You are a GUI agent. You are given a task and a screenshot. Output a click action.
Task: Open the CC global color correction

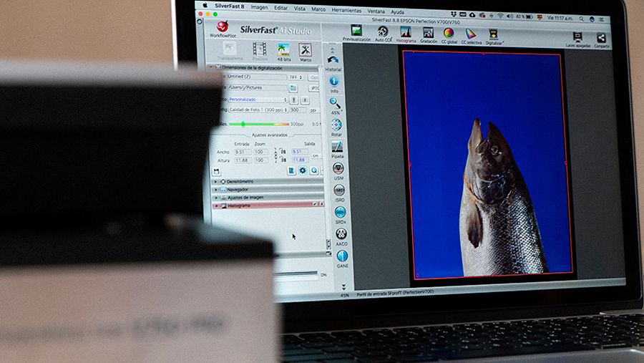(x=449, y=33)
